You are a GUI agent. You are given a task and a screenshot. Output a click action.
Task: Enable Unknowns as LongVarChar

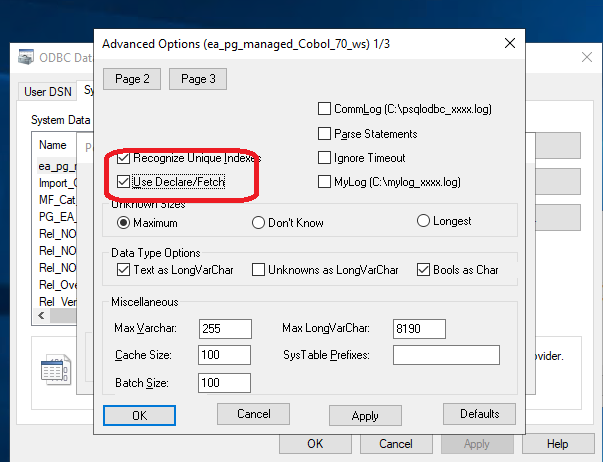(258, 270)
